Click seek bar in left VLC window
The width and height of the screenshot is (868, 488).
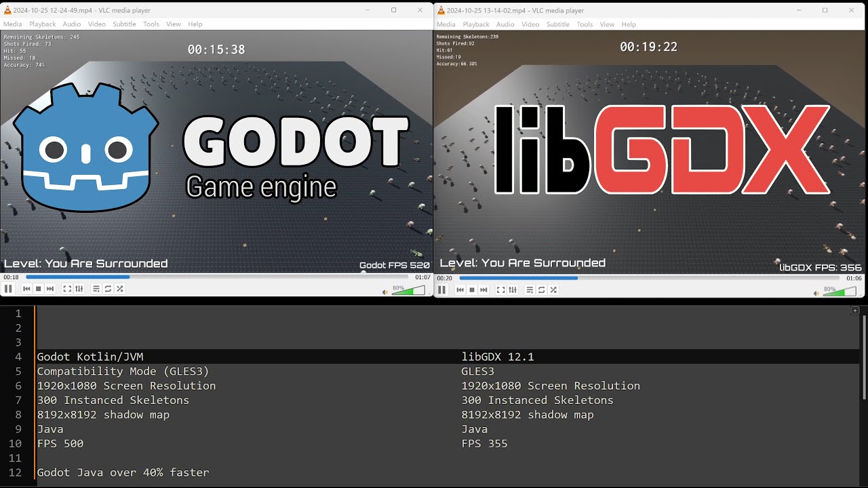coord(217,277)
